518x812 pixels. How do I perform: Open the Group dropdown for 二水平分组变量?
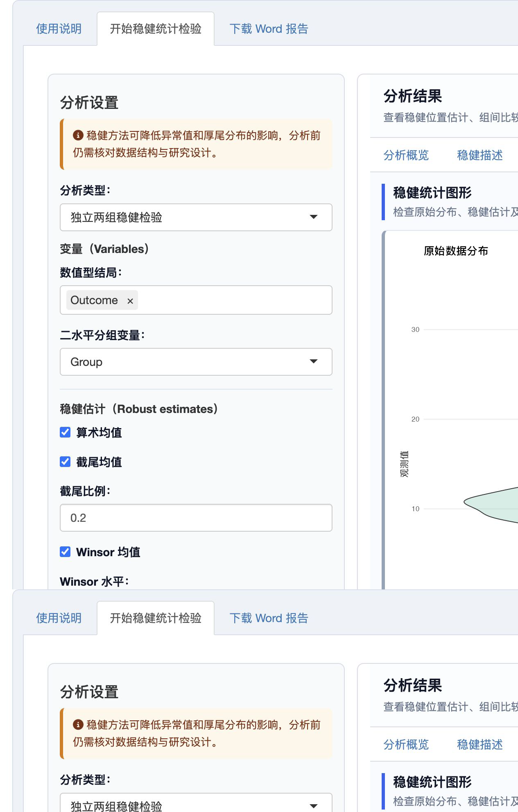196,362
